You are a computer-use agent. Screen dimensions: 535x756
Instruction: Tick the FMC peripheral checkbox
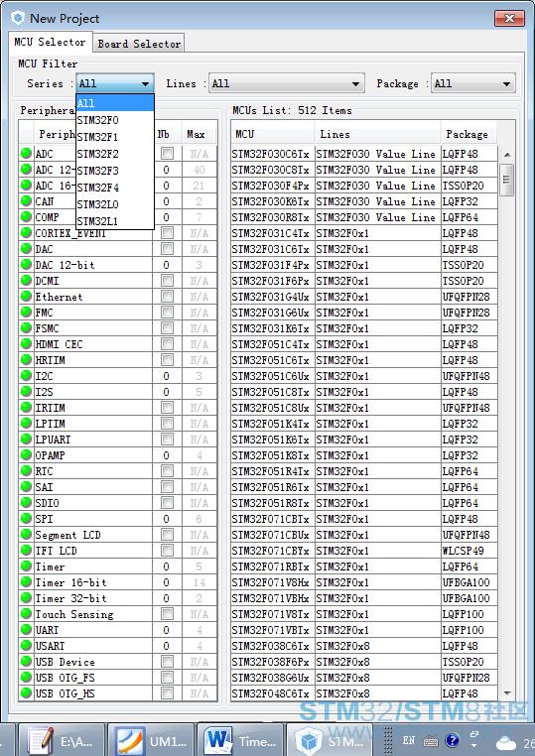[x=167, y=313]
